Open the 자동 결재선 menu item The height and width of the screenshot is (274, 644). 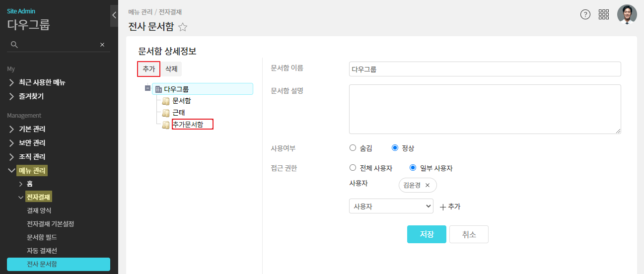[42, 251]
